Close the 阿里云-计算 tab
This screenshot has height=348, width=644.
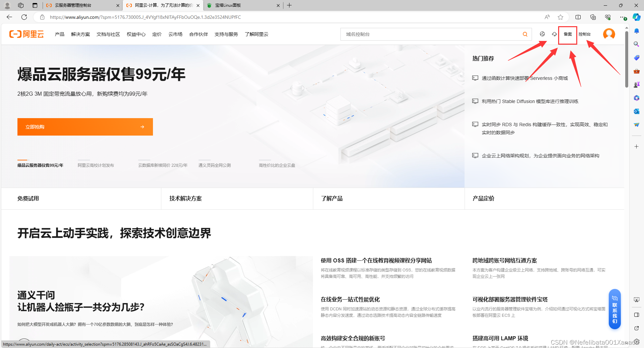[198, 5]
